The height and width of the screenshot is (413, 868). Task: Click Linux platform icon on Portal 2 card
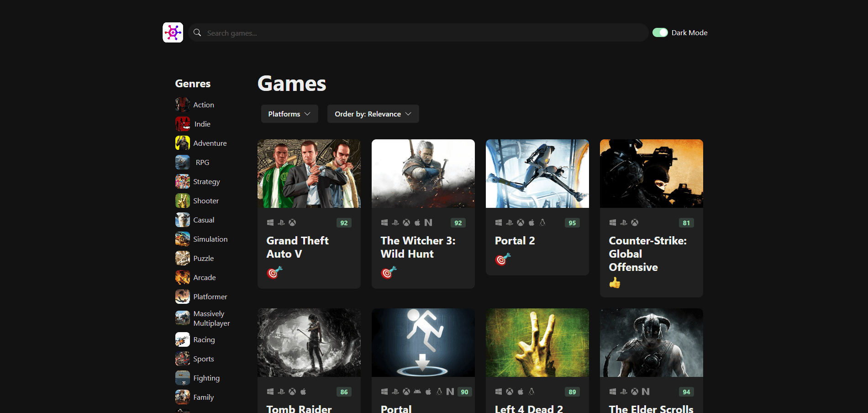(542, 222)
